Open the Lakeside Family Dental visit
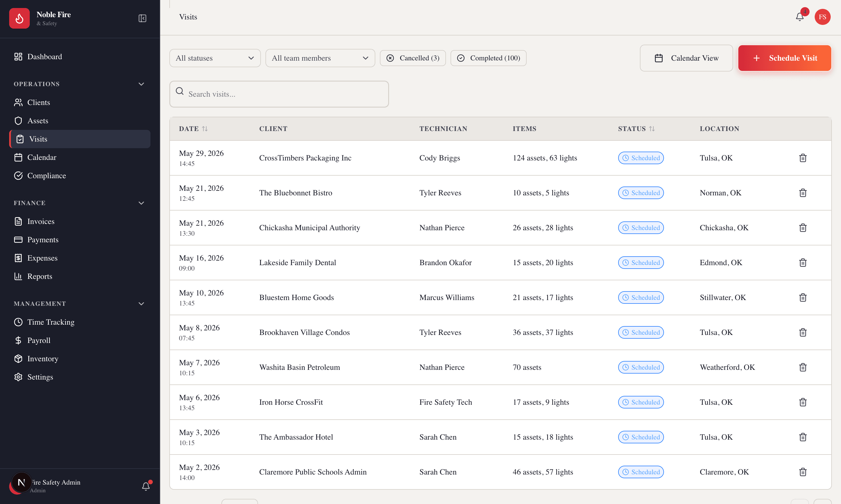This screenshot has width=841, height=504. tap(500, 263)
